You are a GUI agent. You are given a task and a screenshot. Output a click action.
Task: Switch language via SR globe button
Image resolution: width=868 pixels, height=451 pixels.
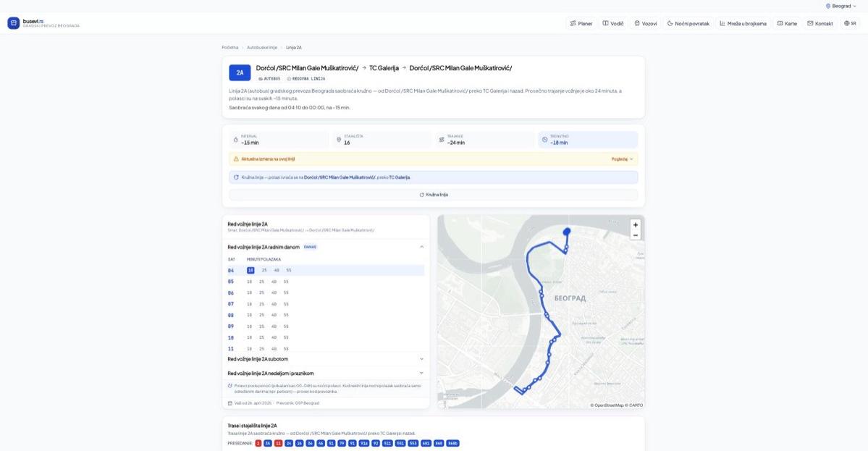tap(850, 23)
